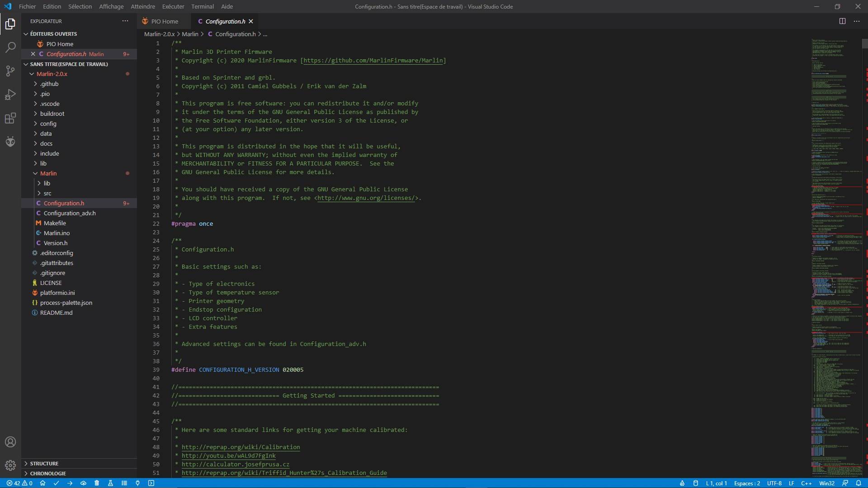This screenshot has width=868, height=488.
Task: Expand the buildroot folder
Action: click(52, 114)
